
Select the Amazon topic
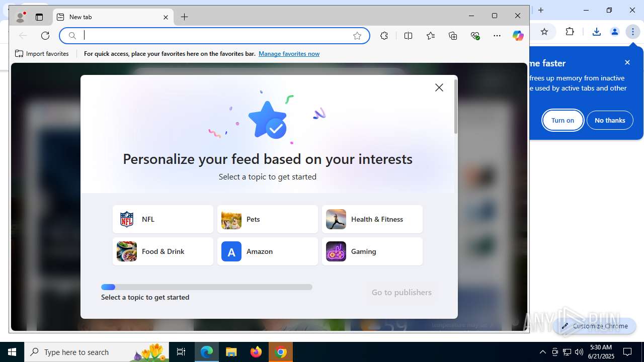[268, 251]
